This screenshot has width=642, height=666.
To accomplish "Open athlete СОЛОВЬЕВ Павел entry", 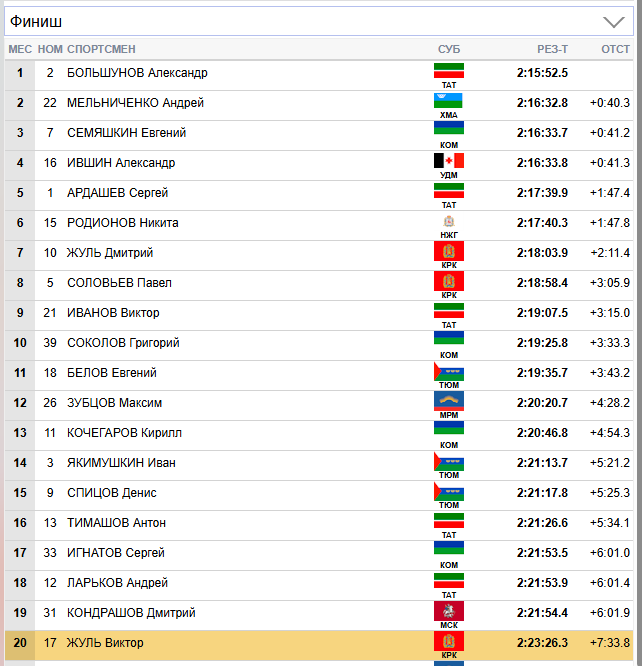I will pos(119,283).
